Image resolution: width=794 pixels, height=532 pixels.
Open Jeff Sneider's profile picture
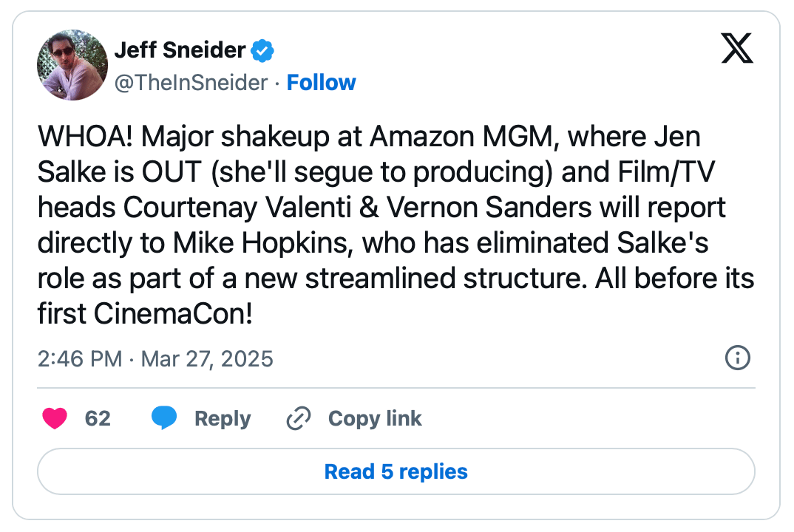[72, 65]
